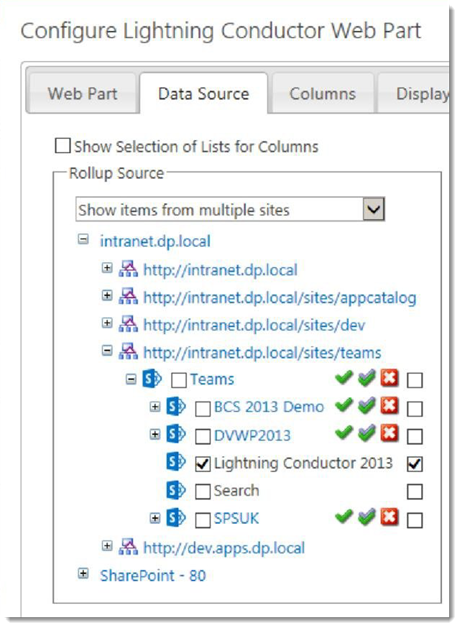
Task: Check the Search site checkbox
Action: [203, 492]
